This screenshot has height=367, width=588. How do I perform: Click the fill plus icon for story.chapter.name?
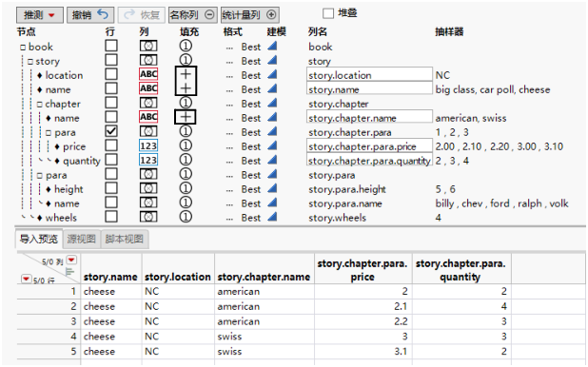click(x=186, y=117)
